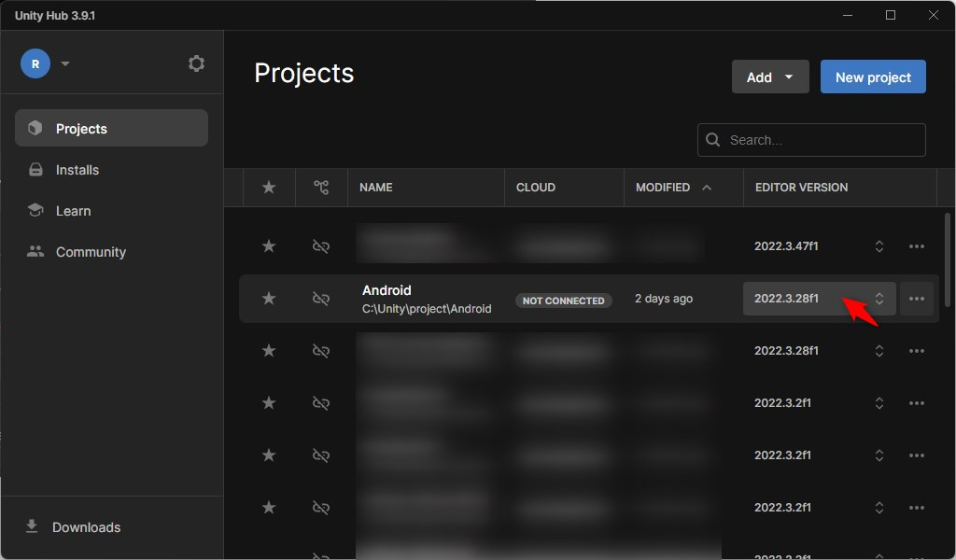This screenshot has height=560, width=956.
Task: Go to the Installs section
Action: pyautogui.click(x=77, y=170)
